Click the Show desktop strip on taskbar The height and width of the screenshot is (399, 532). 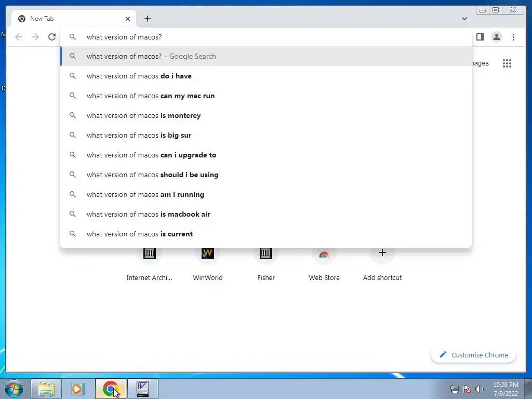528,389
